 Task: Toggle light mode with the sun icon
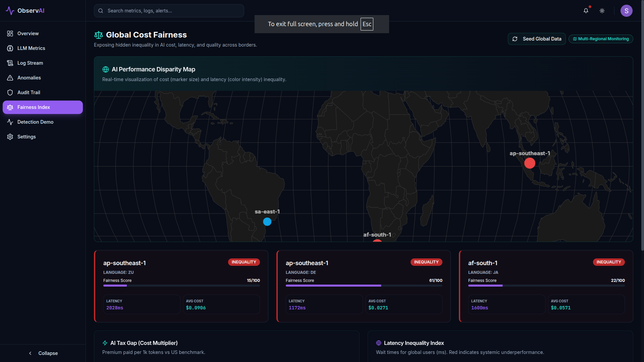coord(602,10)
